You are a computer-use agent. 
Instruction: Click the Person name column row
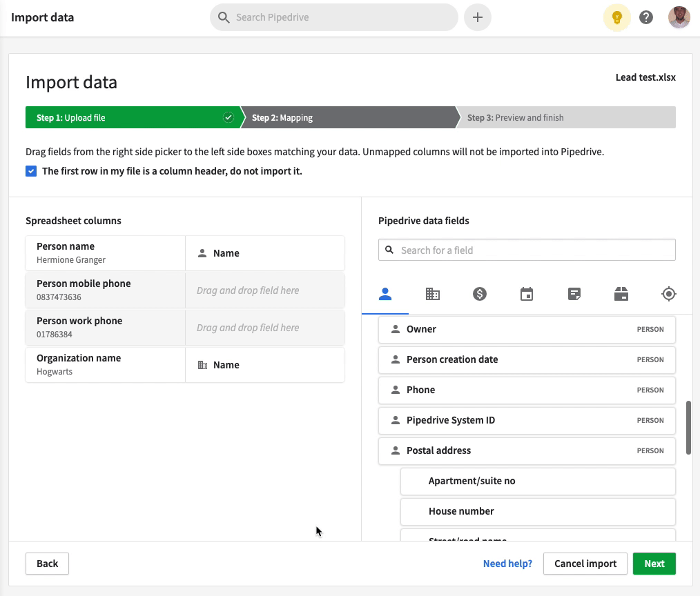tap(105, 253)
